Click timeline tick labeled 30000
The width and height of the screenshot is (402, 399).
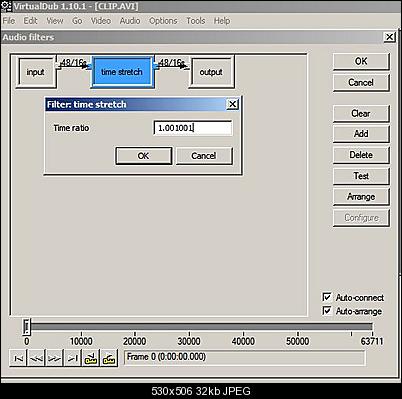(x=189, y=341)
